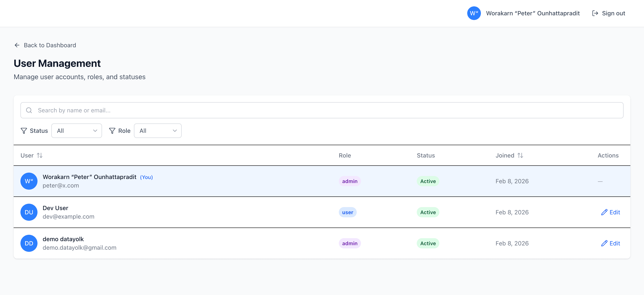The width and height of the screenshot is (644, 295).
Task: Click the Role filter funnel icon
Action: point(112,131)
